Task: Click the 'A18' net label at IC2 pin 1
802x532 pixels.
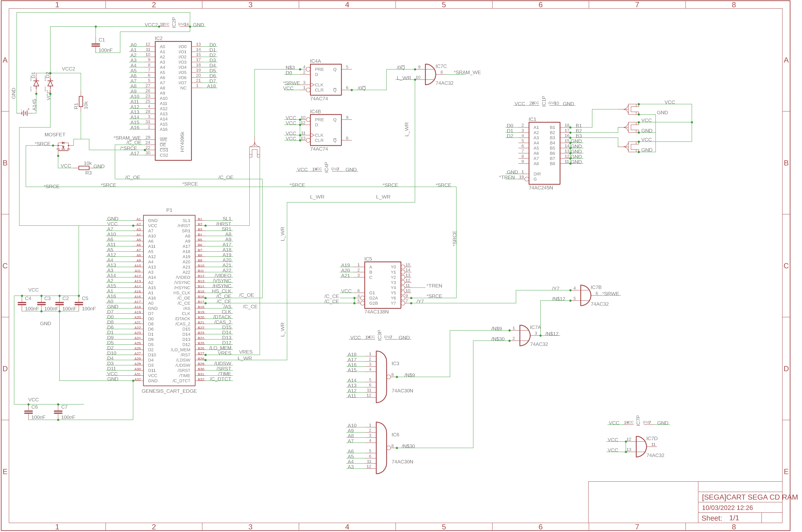Action: (211, 86)
